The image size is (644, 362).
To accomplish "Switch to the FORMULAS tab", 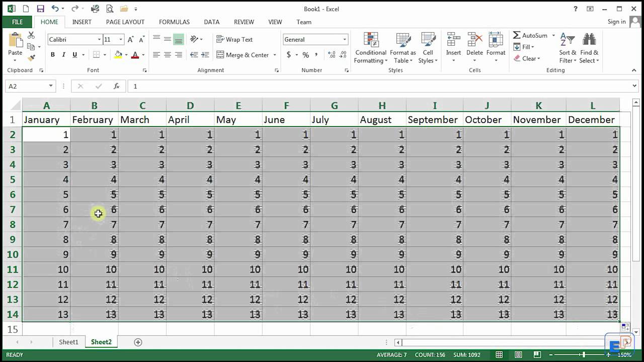I will point(174,22).
